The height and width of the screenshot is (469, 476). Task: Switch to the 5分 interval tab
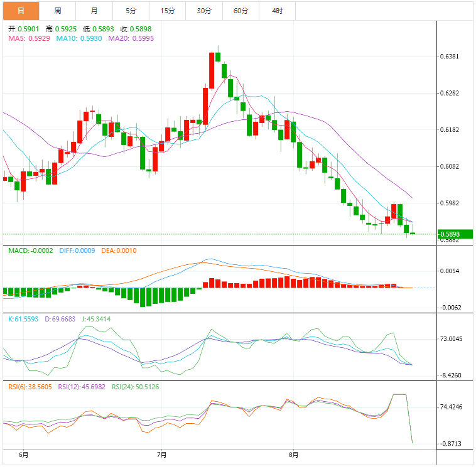click(131, 11)
